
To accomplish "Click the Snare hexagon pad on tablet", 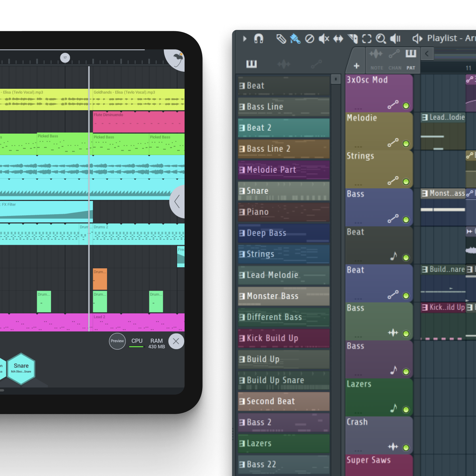I will pyautogui.click(x=21, y=369).
